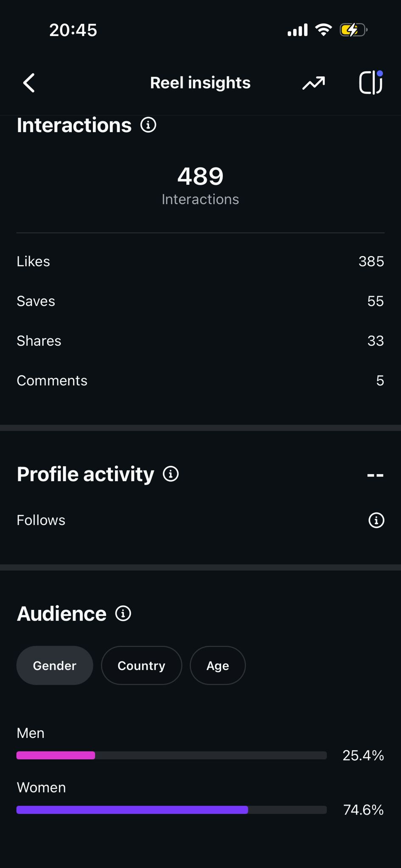
Task: Switch to the Age audience tab
Action: [218, 665]
